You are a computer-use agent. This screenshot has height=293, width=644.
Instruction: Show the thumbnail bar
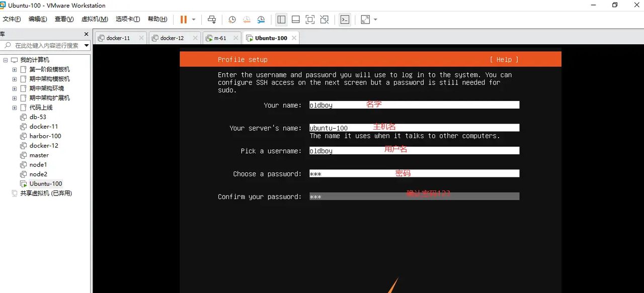(x=295, y=19)
